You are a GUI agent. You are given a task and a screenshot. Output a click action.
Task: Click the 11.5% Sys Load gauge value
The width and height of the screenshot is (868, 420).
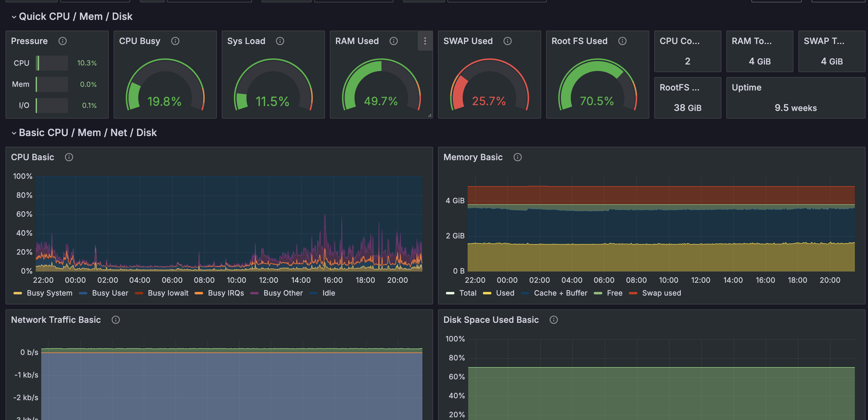pos(272,101)
